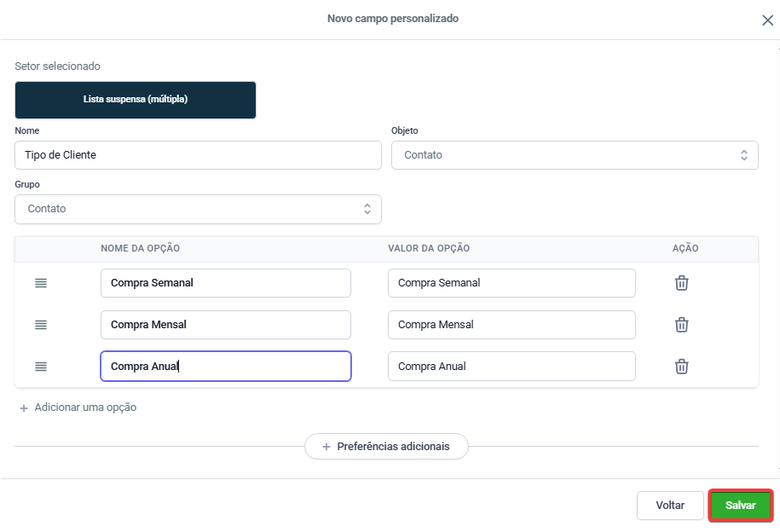This screenshot has width=780, height=532.
Task: Open the Grupo dropdown
Action: [198, 209]
